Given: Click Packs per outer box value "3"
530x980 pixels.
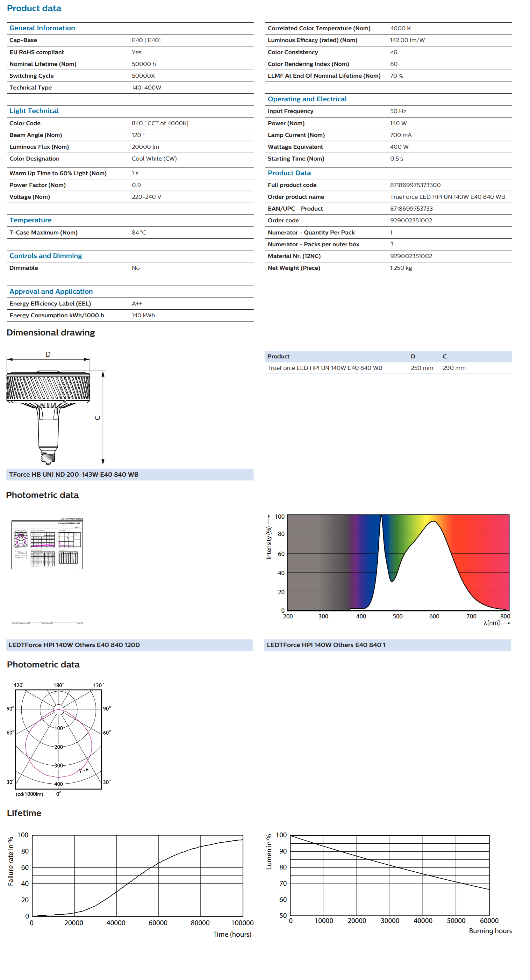Looking at the screenshot, I should pos(391,244).
